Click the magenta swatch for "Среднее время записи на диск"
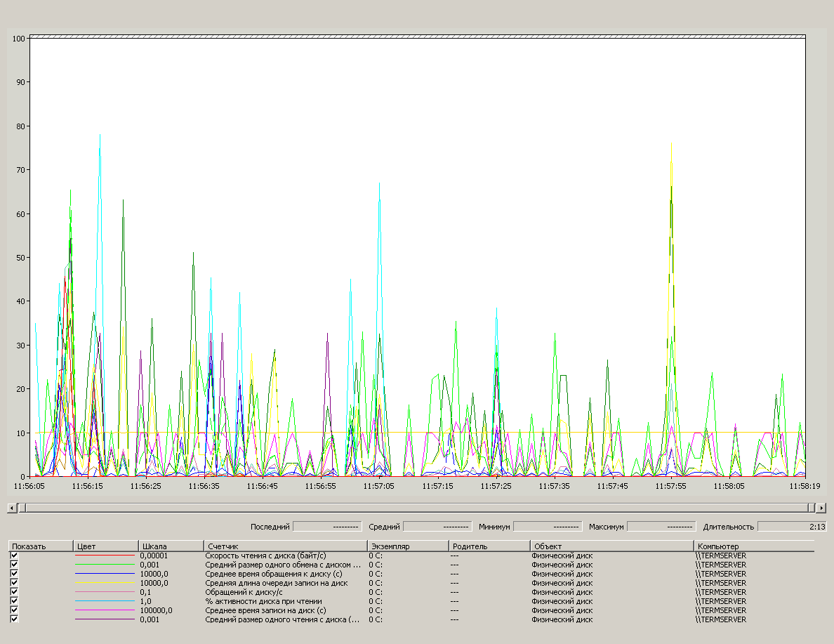 (105, 610)
